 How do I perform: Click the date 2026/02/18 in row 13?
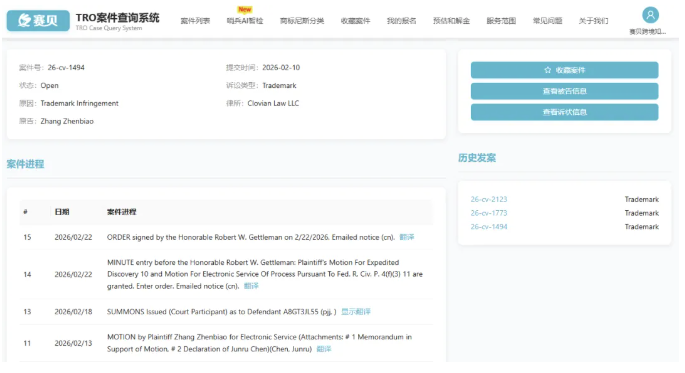(x=73, y=311)
